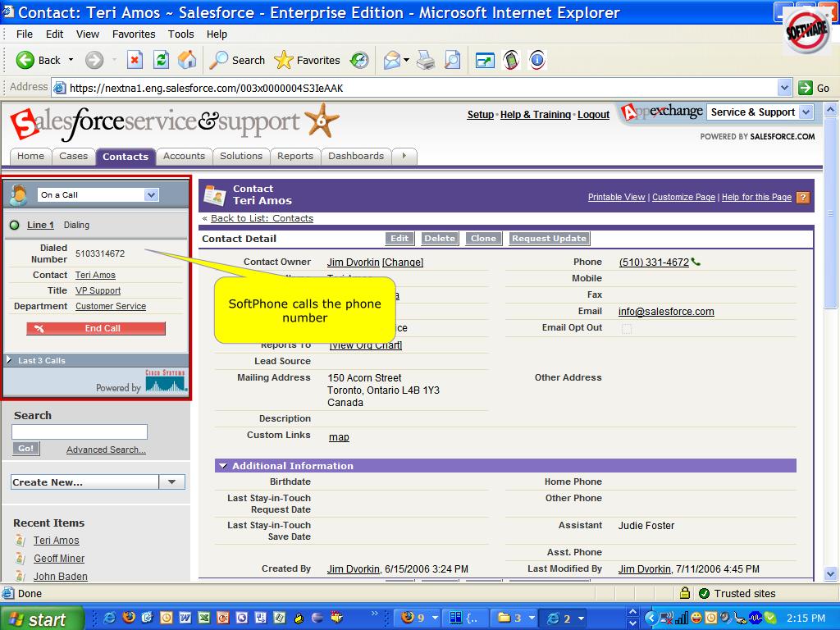Click the Firefox quick launch icon

coord(129,618)
